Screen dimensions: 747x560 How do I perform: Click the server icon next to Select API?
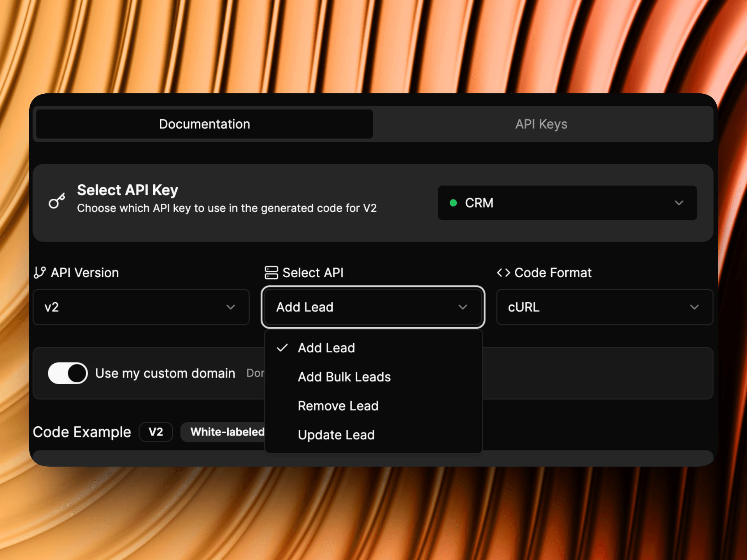[271, 273]
